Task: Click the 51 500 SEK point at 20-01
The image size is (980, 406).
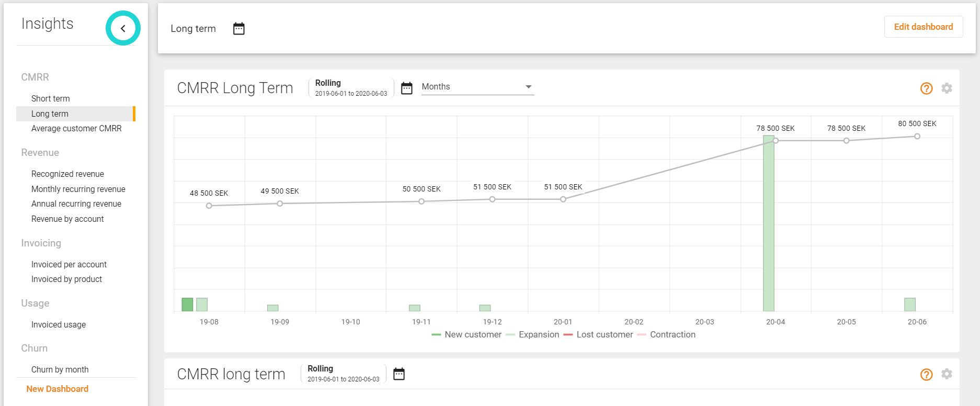Action: click(563, 199)
